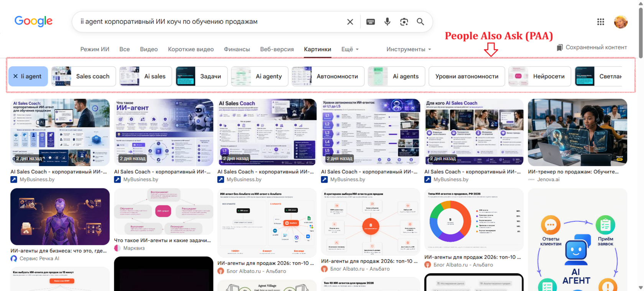Select the Ai agents filter chip
The width and height of the screenshot is (644, 291).
point(396,76)
